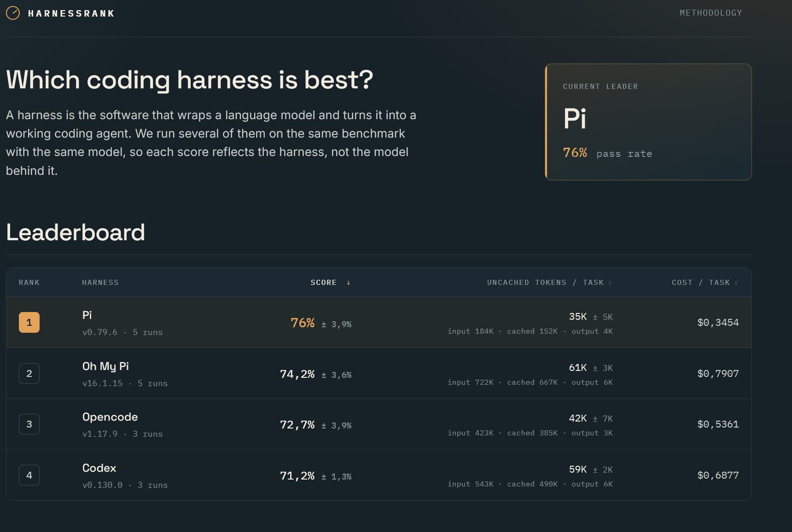Click the HarnessRank clock logo icon
The height and width of the screenshot is (532, 792).
coord(13,13)
